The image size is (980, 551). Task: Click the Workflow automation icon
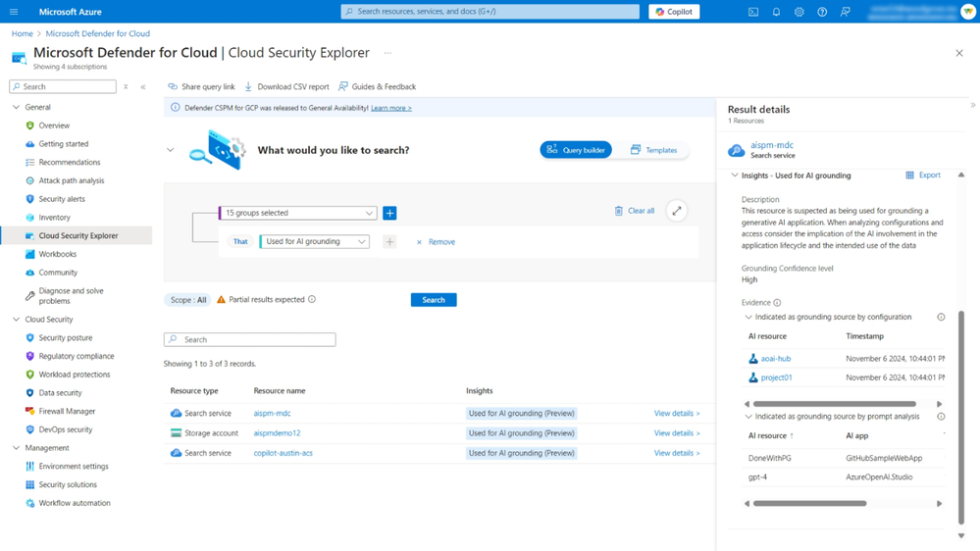click(29, 503)
